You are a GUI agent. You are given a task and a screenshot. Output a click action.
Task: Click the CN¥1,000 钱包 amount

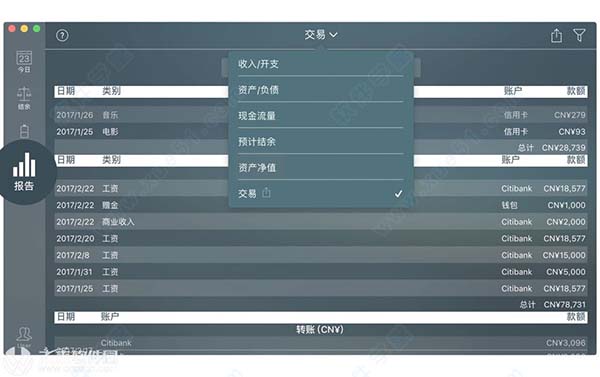(566, 205)
